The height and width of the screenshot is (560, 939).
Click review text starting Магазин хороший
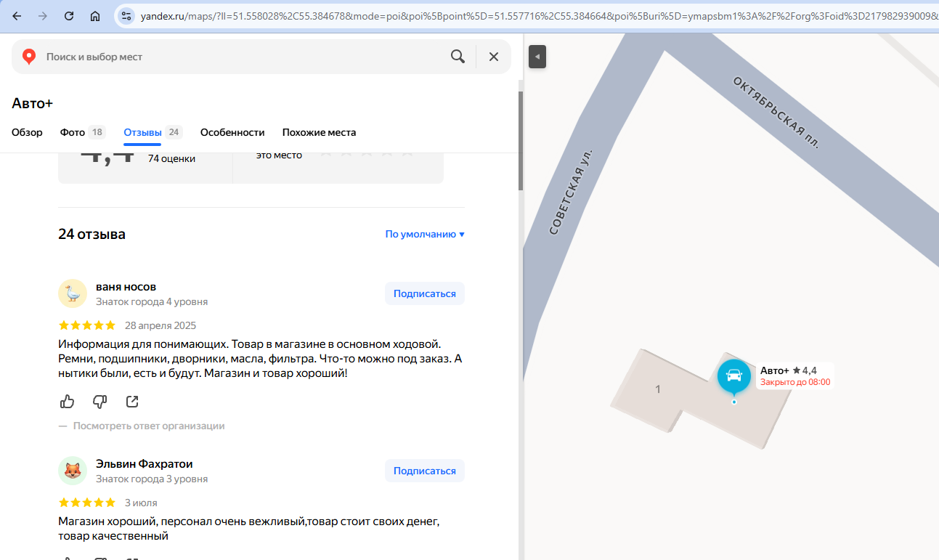(x=249, y=529)
